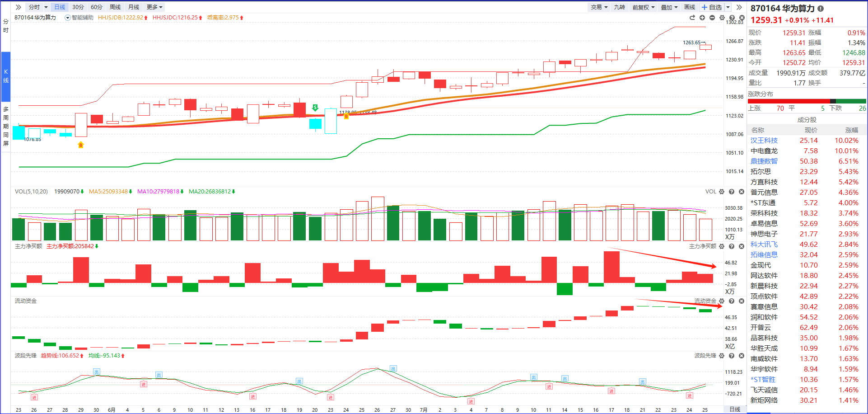The image size is (868, 414).
Task: Select the 新炬网络 row in constituents list
Action: point(807,400)
